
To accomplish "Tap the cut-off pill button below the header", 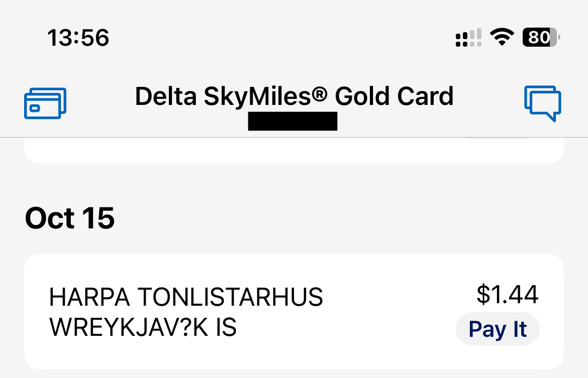I will (497, 138).
